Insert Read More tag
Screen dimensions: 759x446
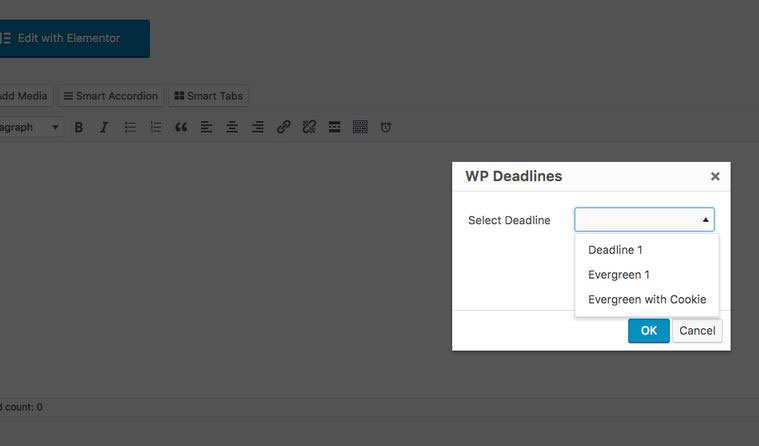[x=334, y=127]
